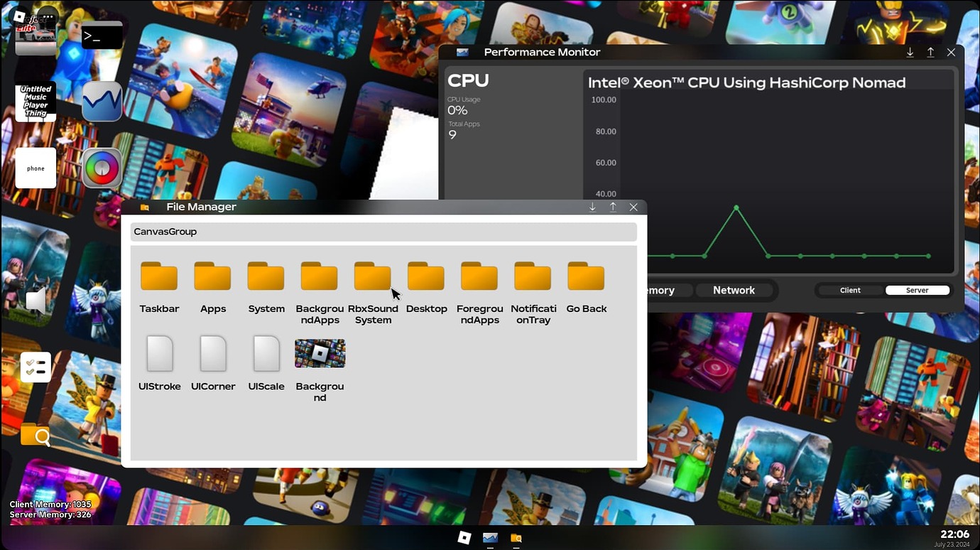Switch to the Network tab
The image size is (980, 550).
pos(734,290)
